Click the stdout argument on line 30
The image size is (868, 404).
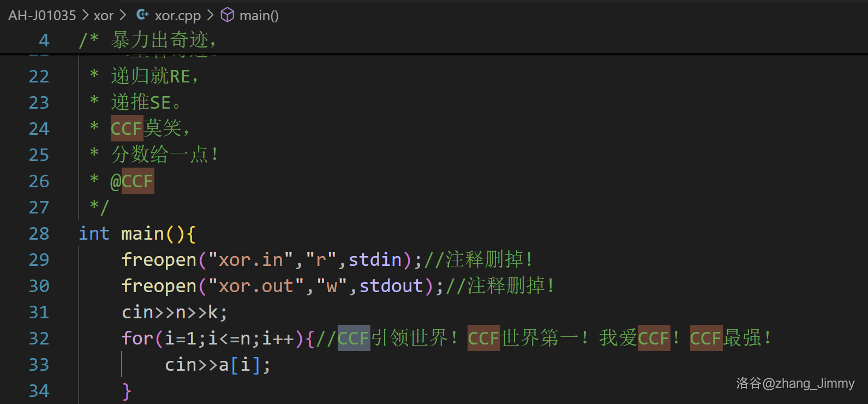[x=391, y=286]
